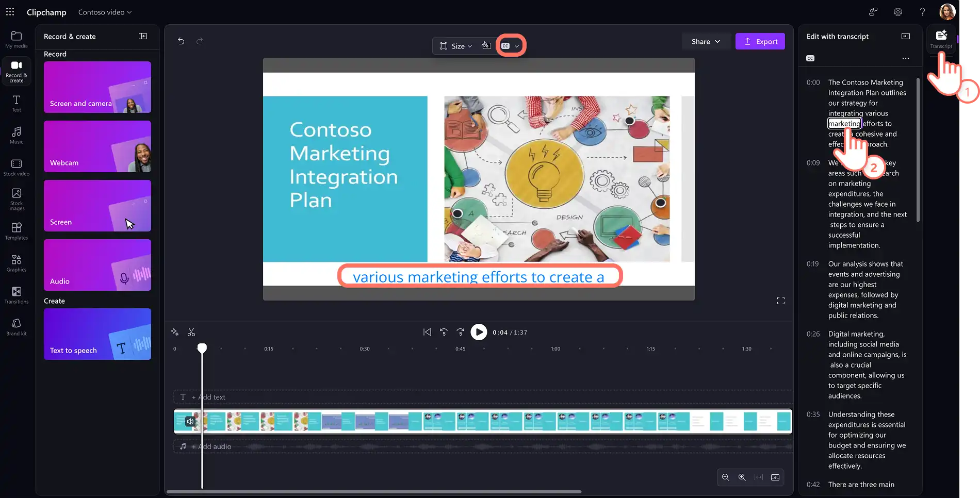Fit timeline to screen

point(759,477)
